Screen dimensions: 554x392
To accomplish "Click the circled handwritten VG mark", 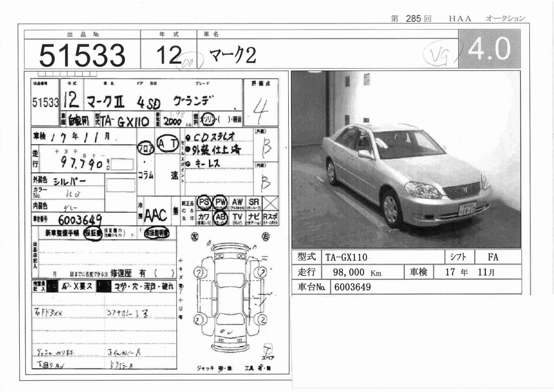I will 440,54.
